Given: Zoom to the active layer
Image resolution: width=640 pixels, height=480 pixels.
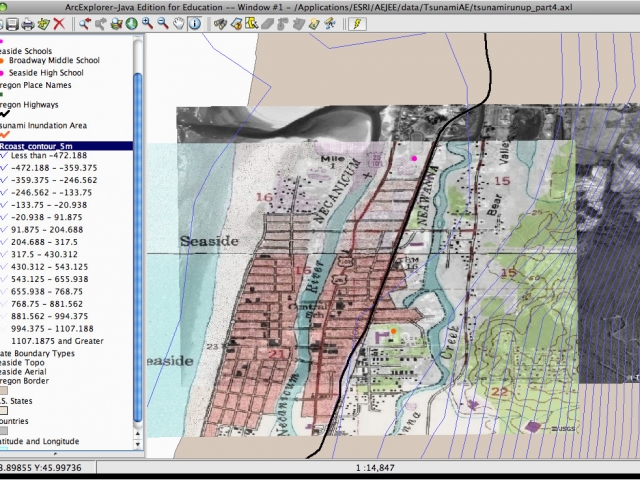Looking at the screenshot, I should pyautogui.click(x=116, y=24).
